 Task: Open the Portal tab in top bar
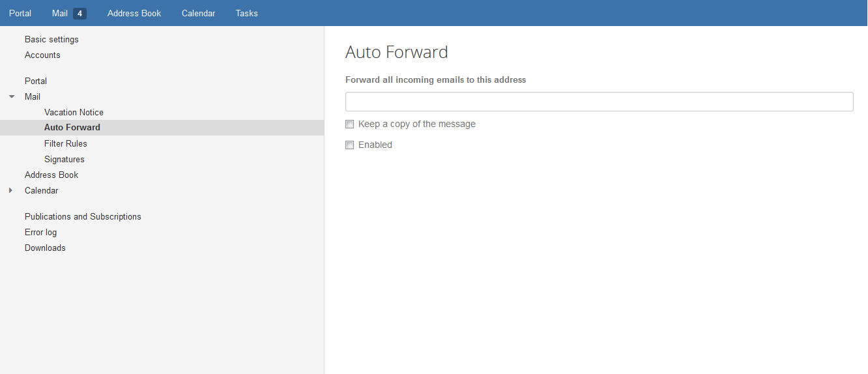point(20,13)
